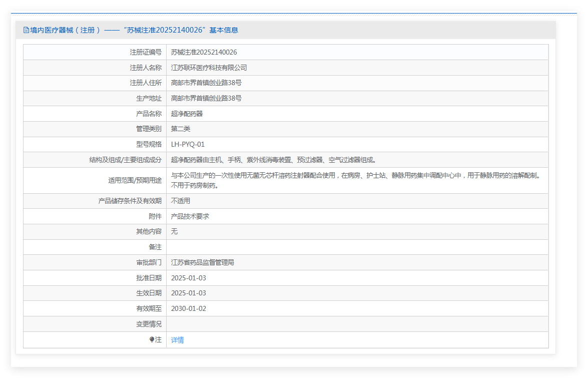Click the 批准日期 row label

click(149, 278)
